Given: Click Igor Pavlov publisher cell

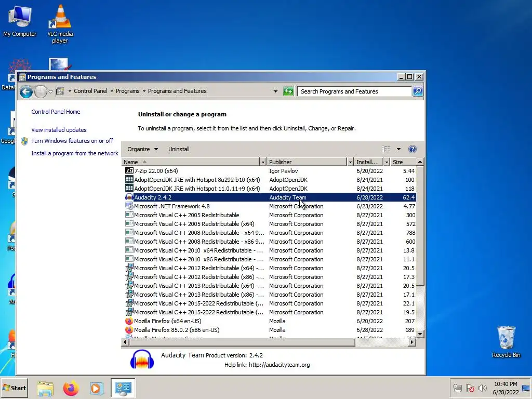Looking at the screenshot, I should pyautogui.click(x=283, y=171).
